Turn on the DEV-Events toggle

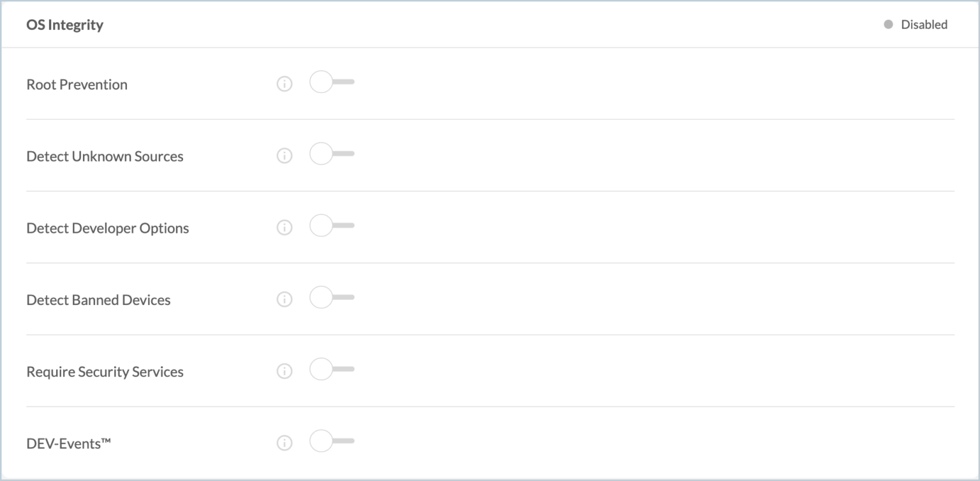click(x=330, y=441)
